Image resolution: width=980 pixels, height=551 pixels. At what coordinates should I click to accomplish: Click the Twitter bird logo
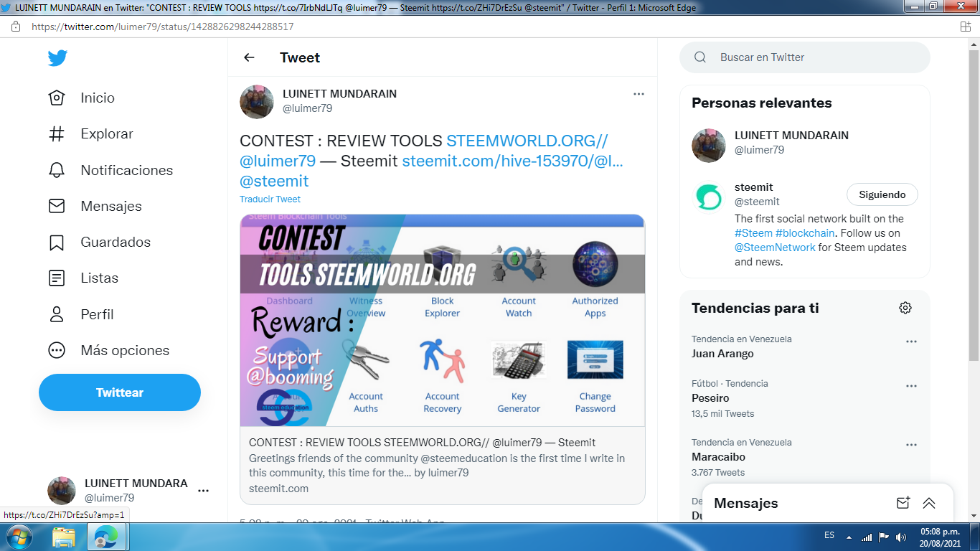coord(57,58)
